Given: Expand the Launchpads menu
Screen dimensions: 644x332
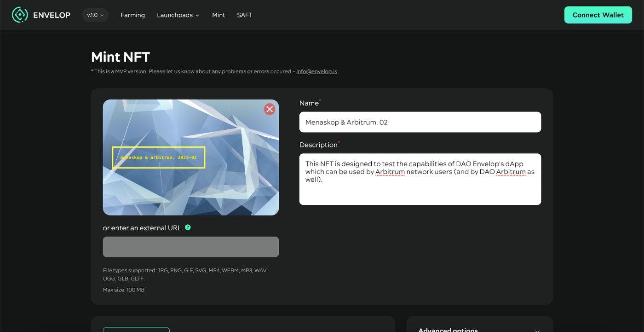Looking at the screenshot, I should click(x=178, y=15).
